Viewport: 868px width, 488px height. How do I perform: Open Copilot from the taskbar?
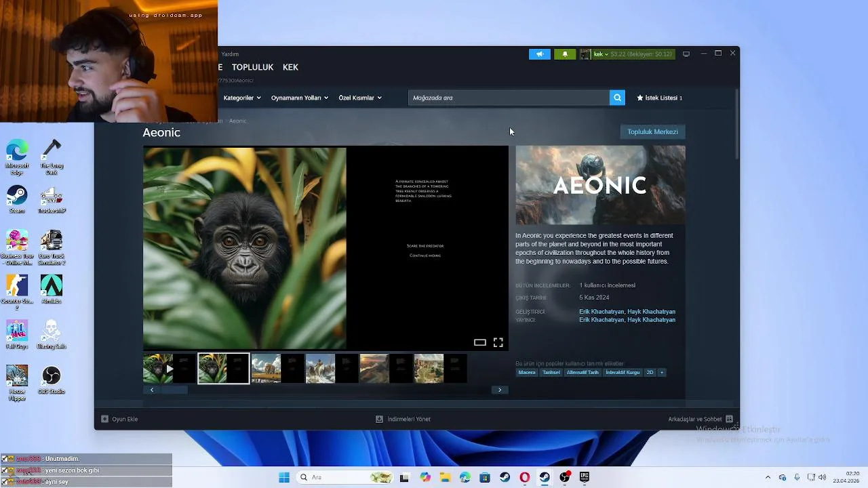point(425,477)
